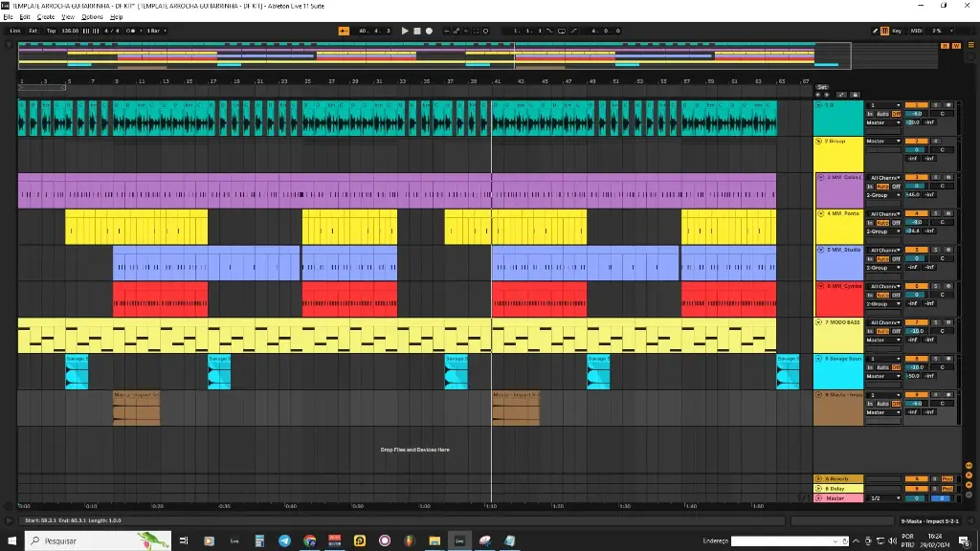Click the Tap tempo button
This screenshot has height=551, width=980.
point(52,31)
